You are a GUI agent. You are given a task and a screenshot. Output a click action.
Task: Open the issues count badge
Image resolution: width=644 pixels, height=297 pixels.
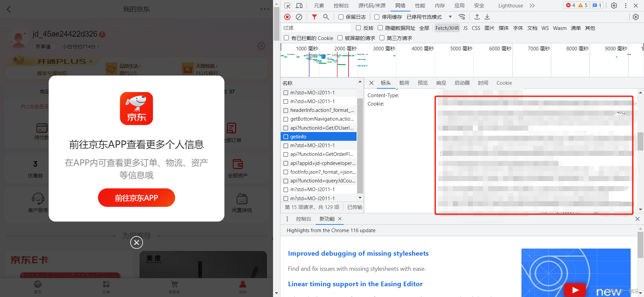click(x=597, y=5)
